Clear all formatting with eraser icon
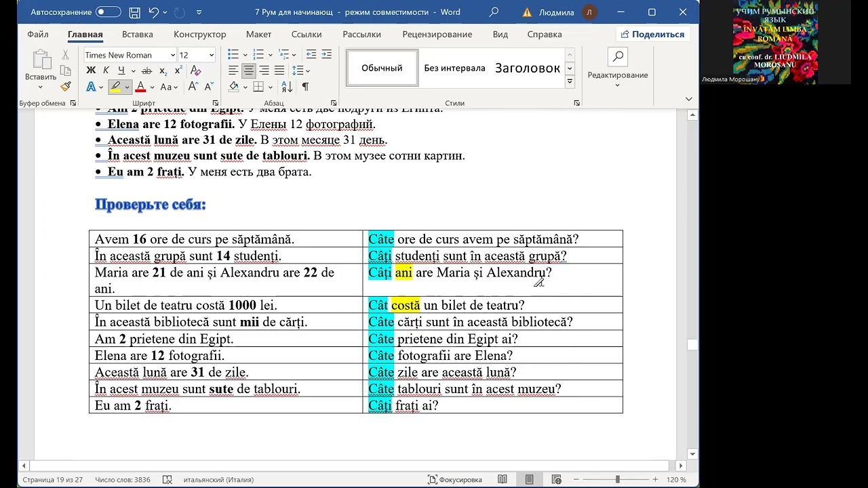Image resolution: width=868 pixels, height=488 pixels. tap(196, 70)
